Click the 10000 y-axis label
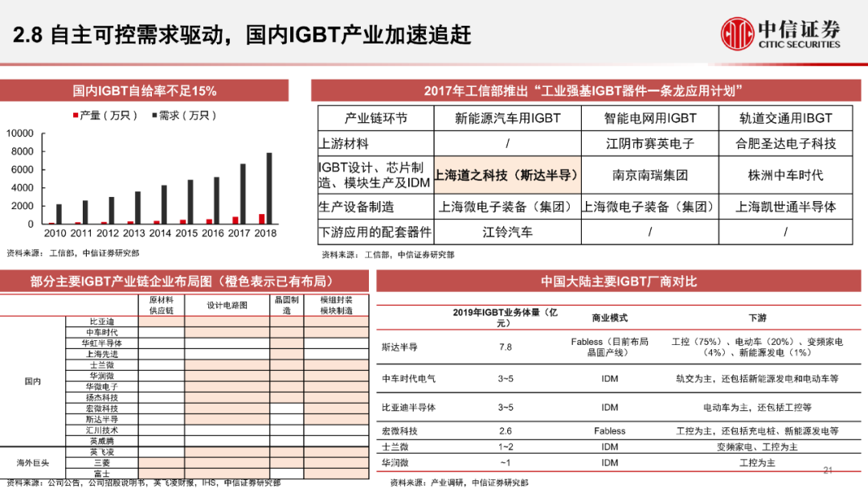The height and width of the screenshot is (489, 868). (20, 134)
